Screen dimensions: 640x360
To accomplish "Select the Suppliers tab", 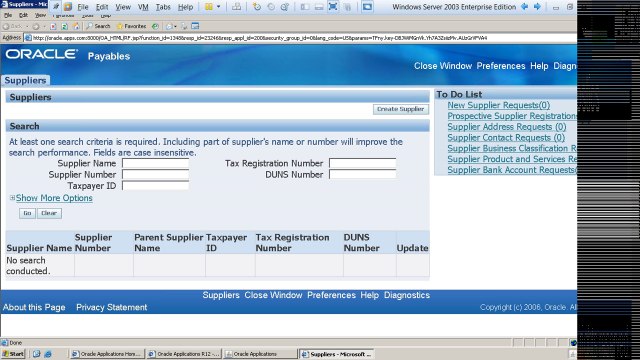I will coord(25,80).
